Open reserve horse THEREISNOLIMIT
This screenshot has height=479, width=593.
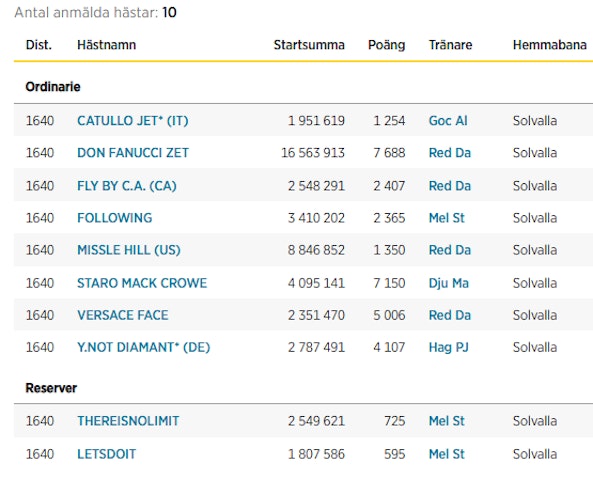click(x=128, y=421)
